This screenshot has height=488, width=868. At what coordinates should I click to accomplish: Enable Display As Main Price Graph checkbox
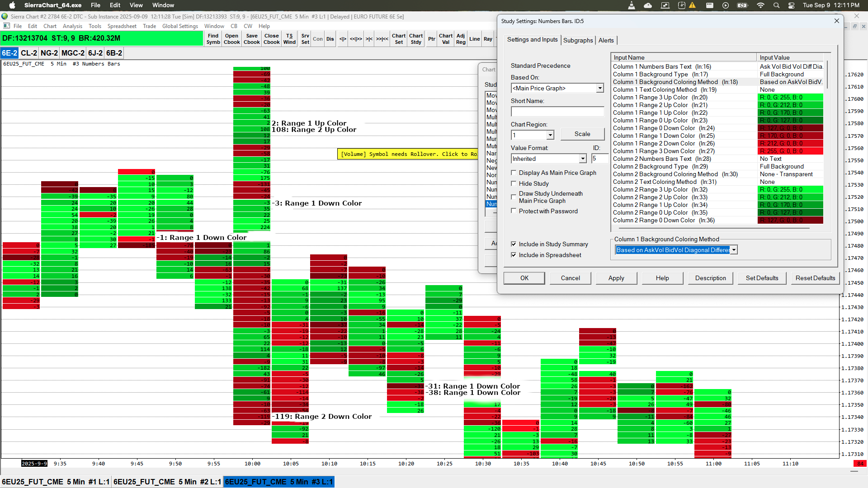(x=514, y=173)
